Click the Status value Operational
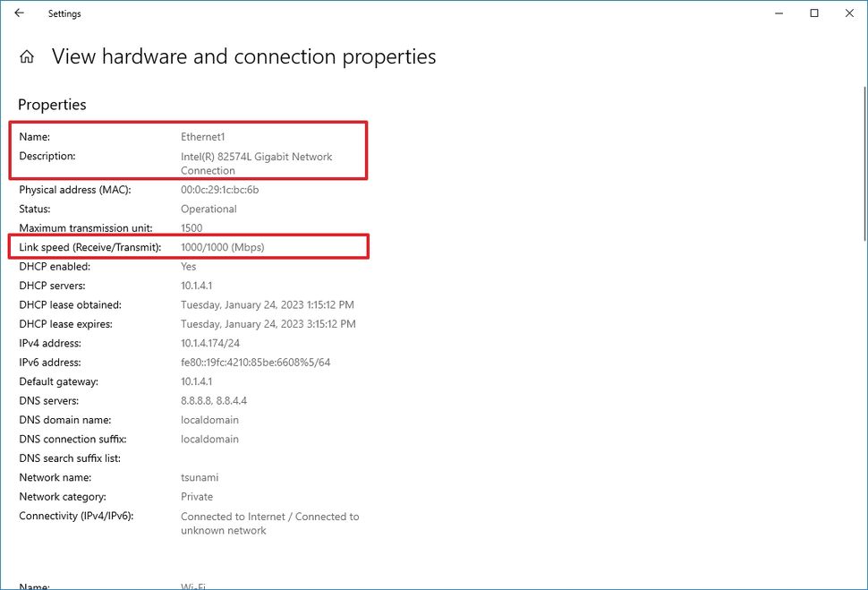Screen dimensions: 868x590 tap(208, 209)
